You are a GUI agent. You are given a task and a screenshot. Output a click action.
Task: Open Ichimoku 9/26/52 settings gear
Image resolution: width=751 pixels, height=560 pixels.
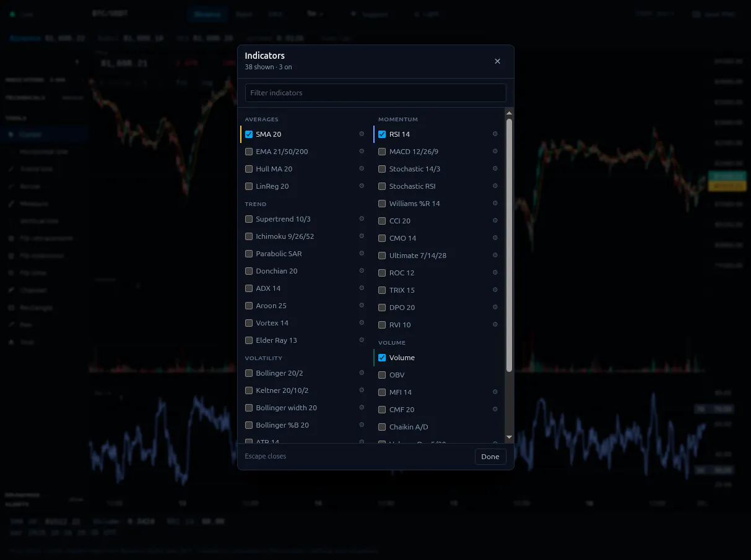click(362, 236)
